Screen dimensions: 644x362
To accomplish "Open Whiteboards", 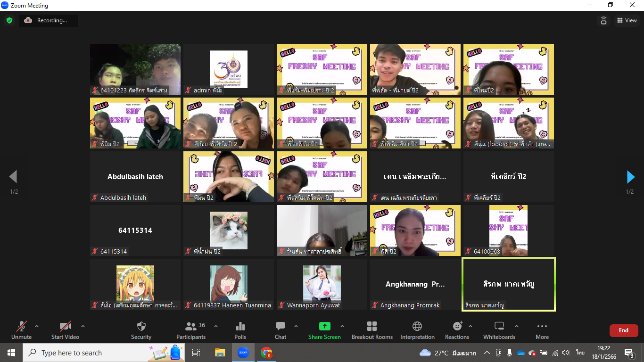I will [x=499, y=330].
